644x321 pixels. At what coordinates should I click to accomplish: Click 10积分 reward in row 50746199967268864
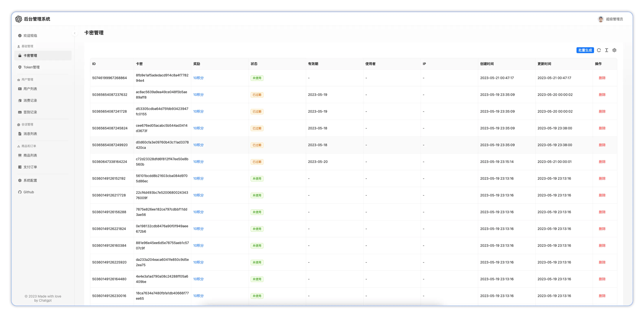198,78
